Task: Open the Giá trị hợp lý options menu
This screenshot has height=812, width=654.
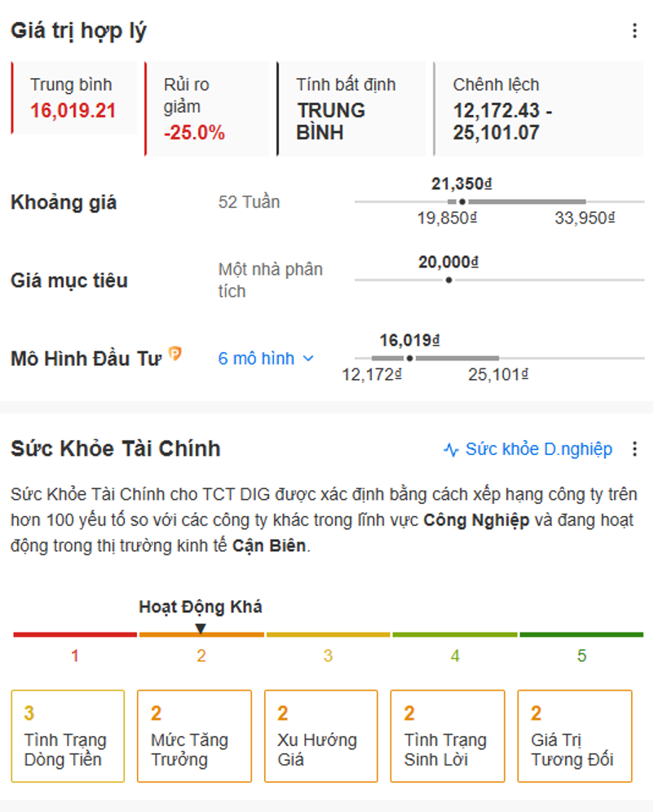Action: [x=634, y=30]
